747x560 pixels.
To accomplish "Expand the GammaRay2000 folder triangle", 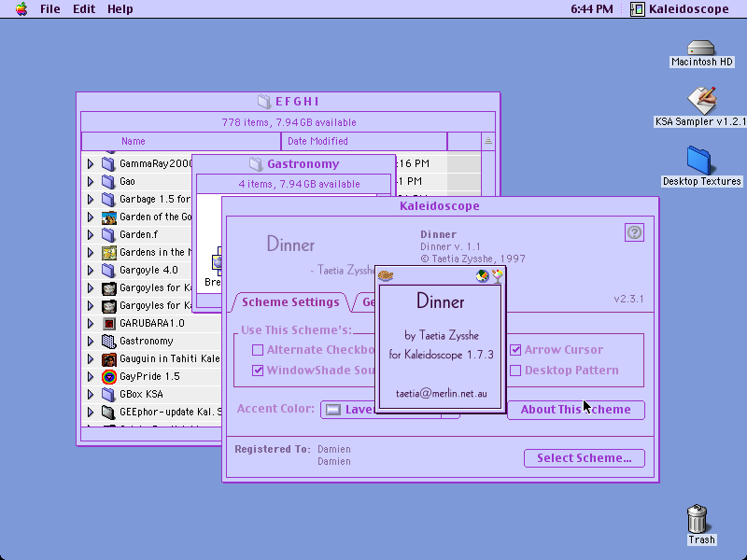I will coord(90,164).
